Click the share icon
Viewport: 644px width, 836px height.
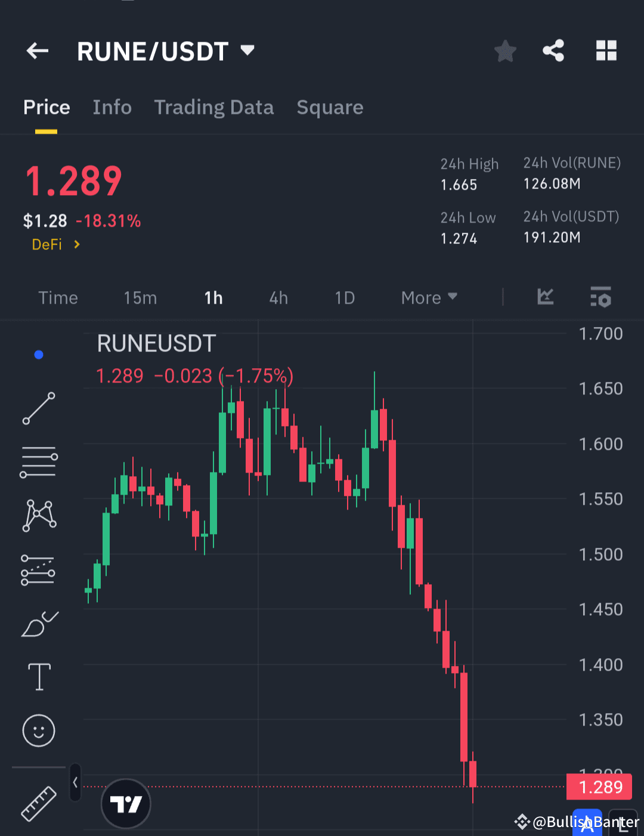tap(553, 51)
